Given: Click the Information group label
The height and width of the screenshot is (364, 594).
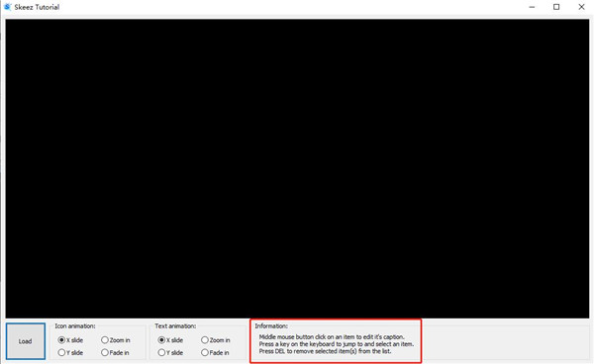Looking at the screenshot, I should [x=271, y=325].
